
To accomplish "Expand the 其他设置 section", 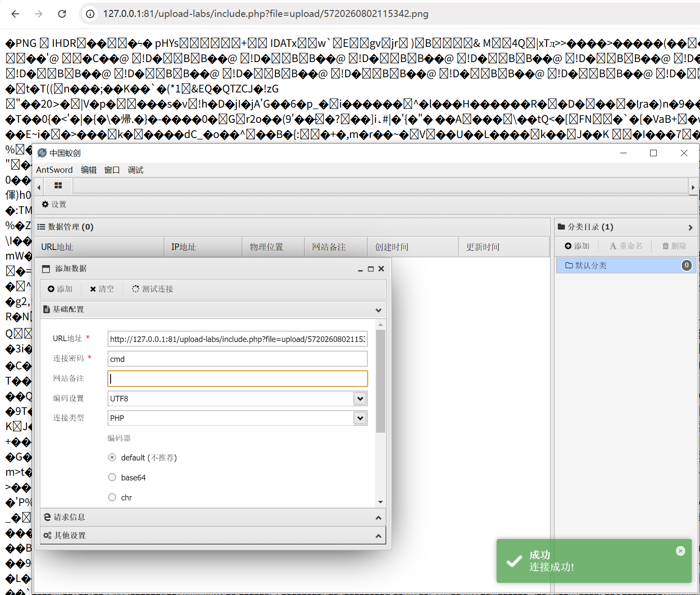I will 213,536.
